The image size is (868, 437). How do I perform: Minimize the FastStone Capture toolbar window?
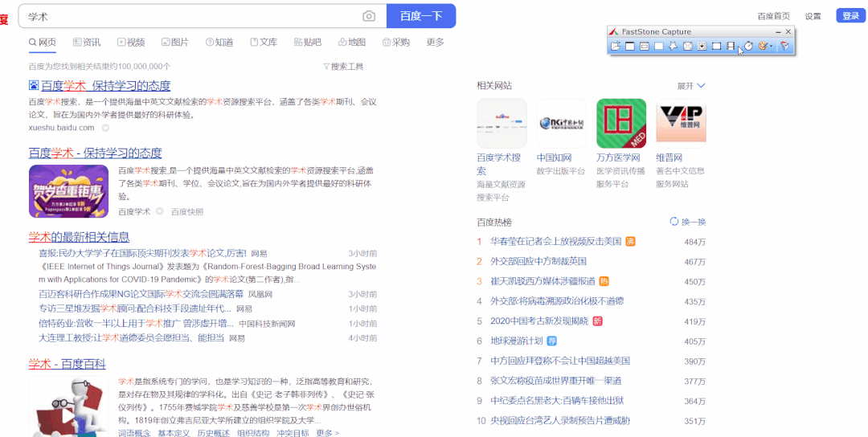point(778,32)
